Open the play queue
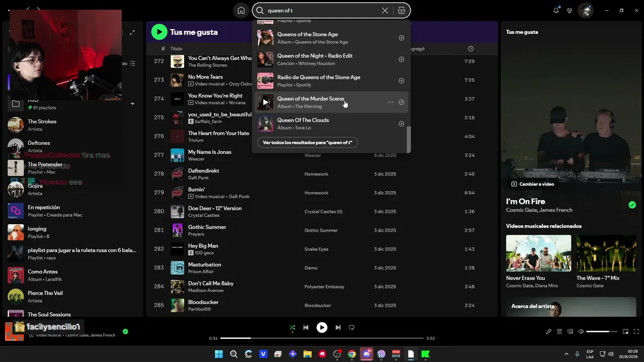Screen dimensions: 644x362 pyautogui.click(x=559, y=332)
